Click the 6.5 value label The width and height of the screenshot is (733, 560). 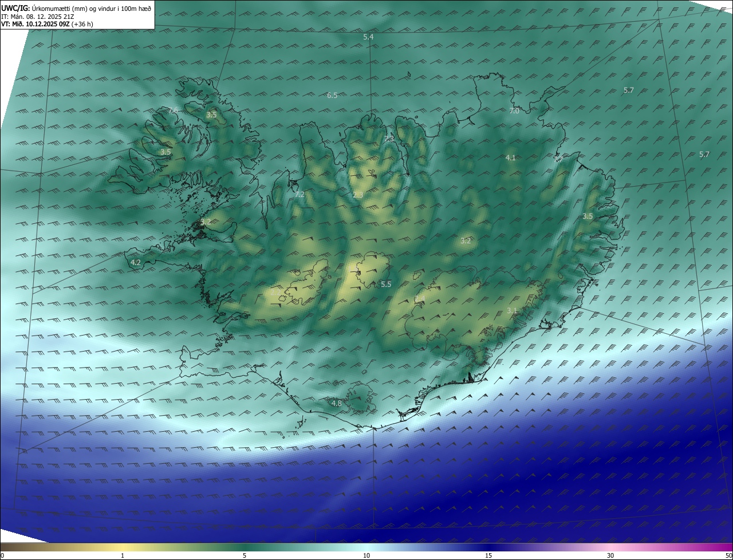pyautogui.click(x=332, y=95)
